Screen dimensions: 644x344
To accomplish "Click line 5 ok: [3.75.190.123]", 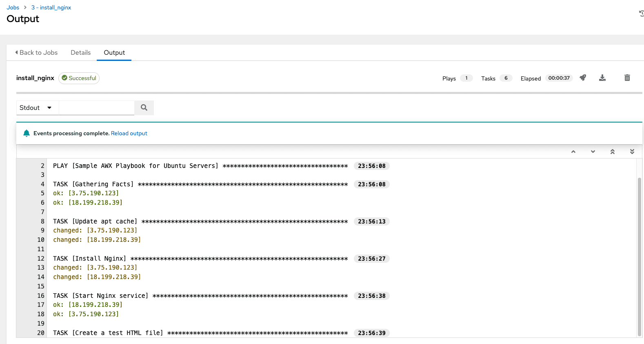I will tap(86, 193).
